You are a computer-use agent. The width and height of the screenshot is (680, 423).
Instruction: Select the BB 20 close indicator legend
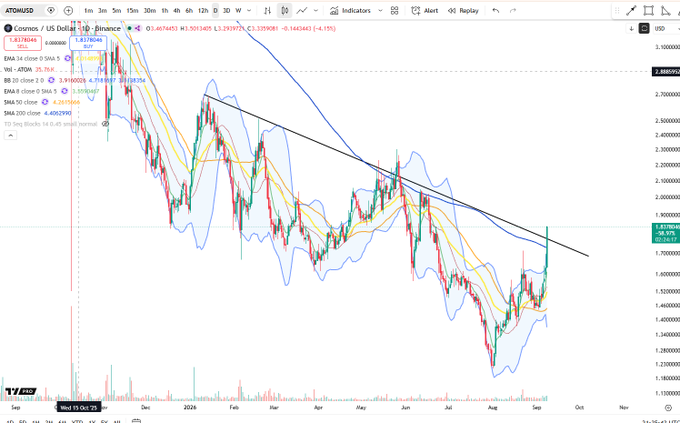click(x=23, y=80)
